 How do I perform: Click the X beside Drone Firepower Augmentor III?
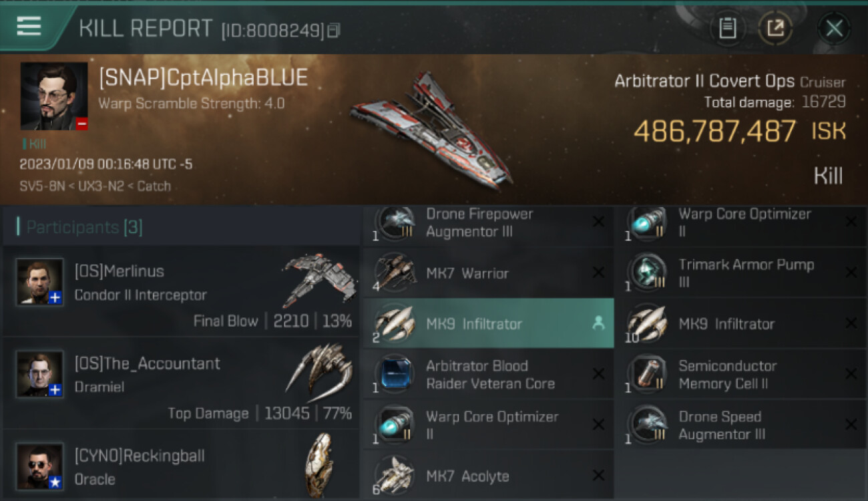point(598,222)
